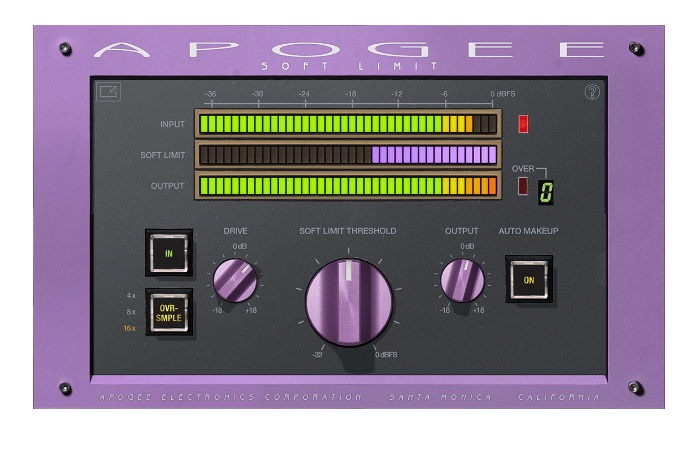
Task: Click the Soft Limit Threshold knob
Action: click(x=349, y=302)
